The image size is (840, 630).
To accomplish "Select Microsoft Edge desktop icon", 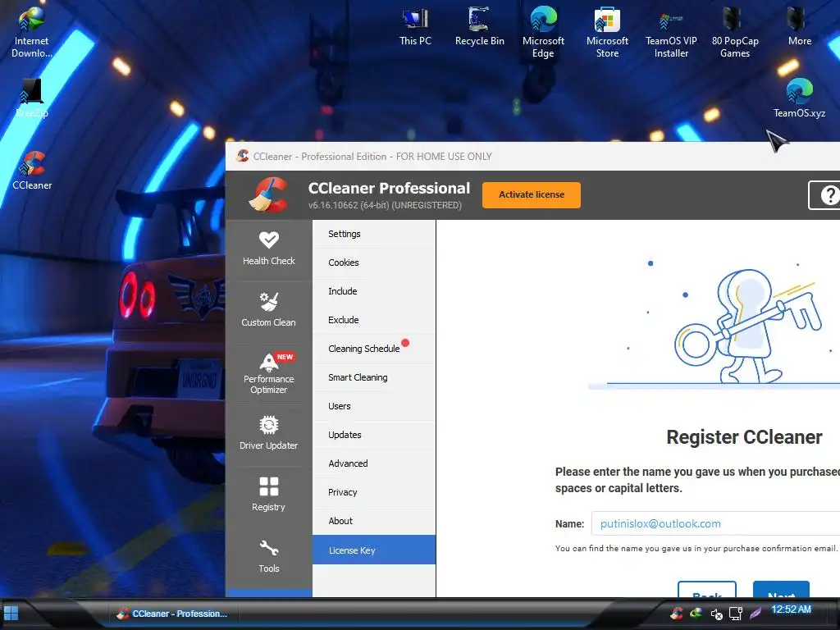I will click(x=543, y=32).
